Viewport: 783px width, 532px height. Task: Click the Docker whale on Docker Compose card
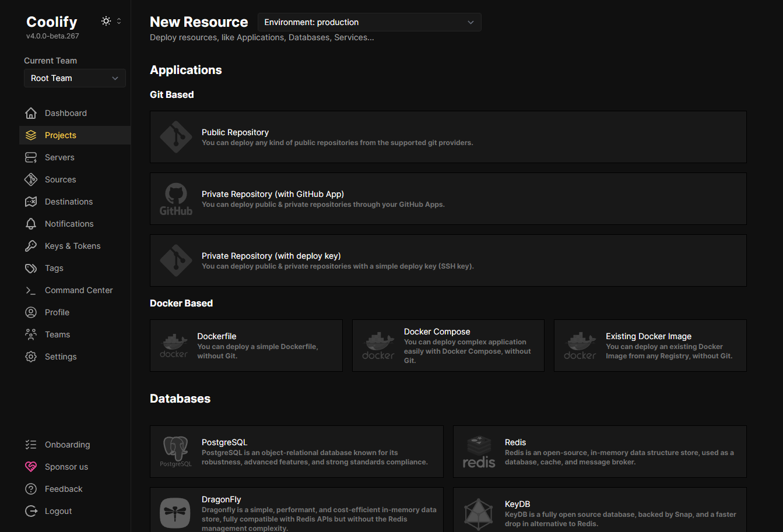378,346
